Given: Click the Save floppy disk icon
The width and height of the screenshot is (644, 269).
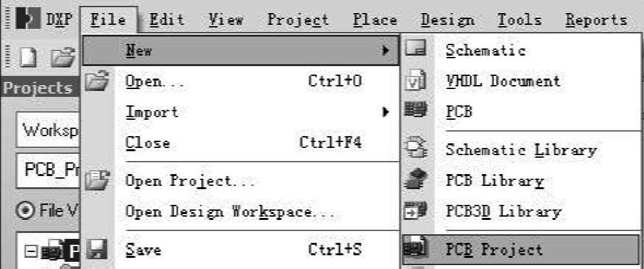Looking at the screenshot, I should (x=96, y=249).
